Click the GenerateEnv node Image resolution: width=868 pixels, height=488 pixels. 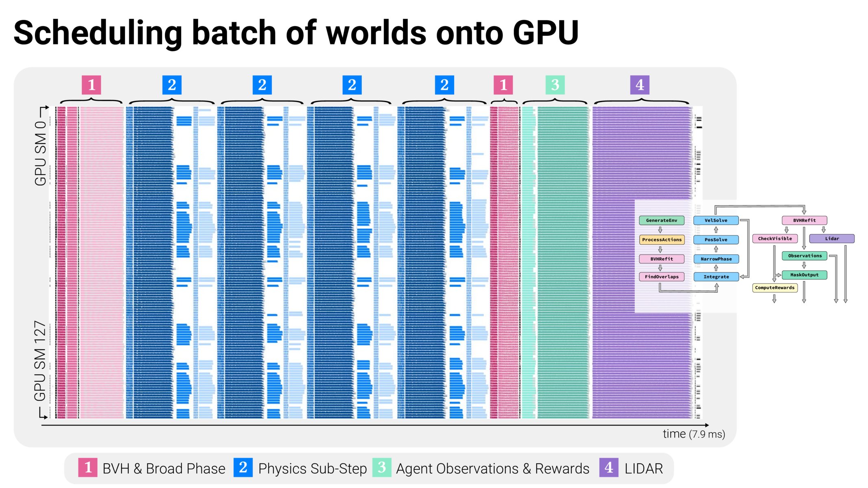point(661,220)
